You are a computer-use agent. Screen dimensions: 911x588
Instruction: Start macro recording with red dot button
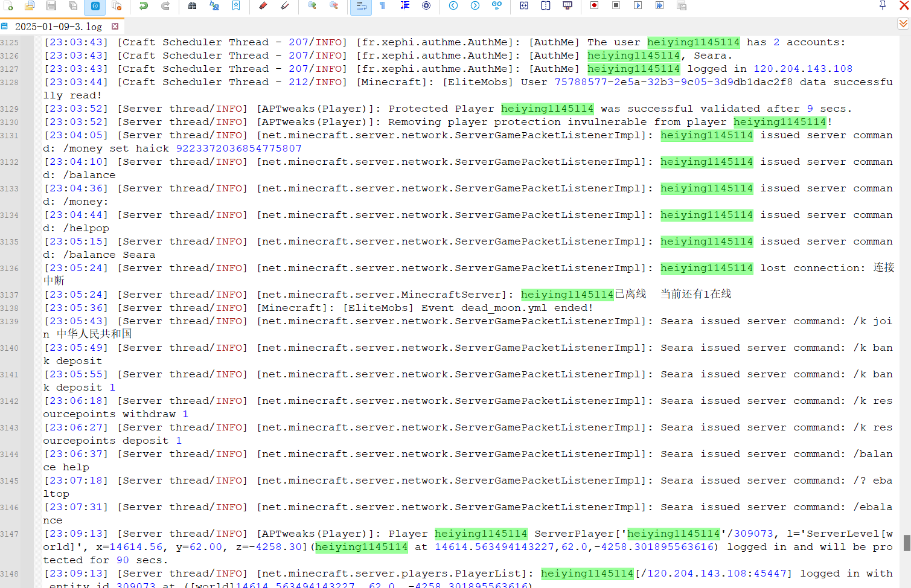594,6
